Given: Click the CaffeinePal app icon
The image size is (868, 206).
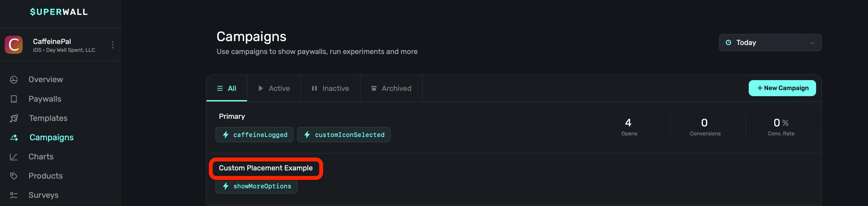Looking at the screenshot, I should pyautogui.click(x=14, y=45).
